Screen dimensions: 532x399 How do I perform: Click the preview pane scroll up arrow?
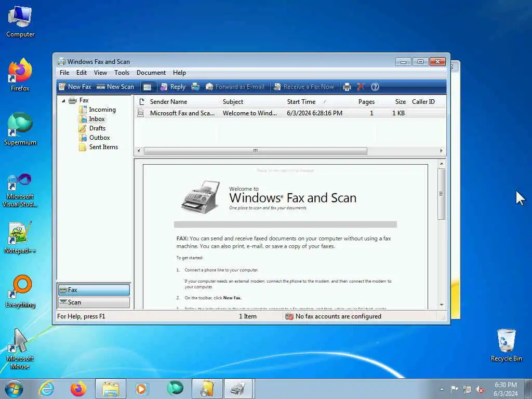[442, 164]
